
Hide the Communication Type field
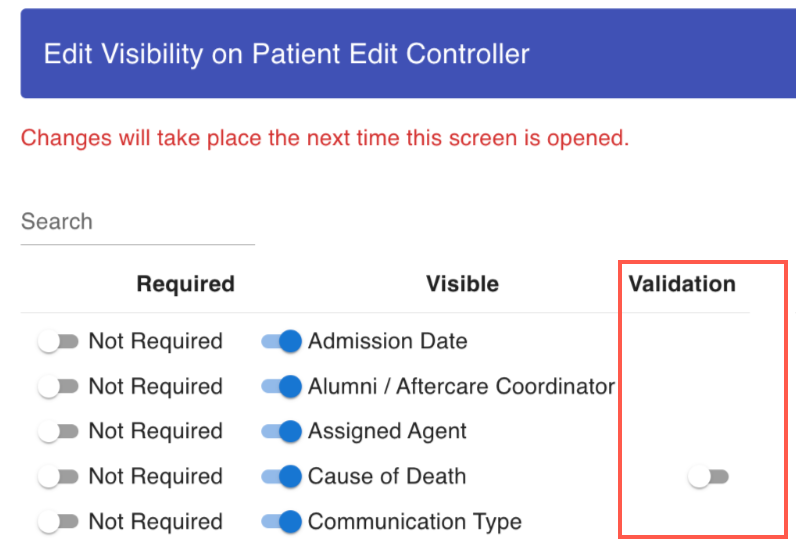pyautogui.click(x=281, y=522)
